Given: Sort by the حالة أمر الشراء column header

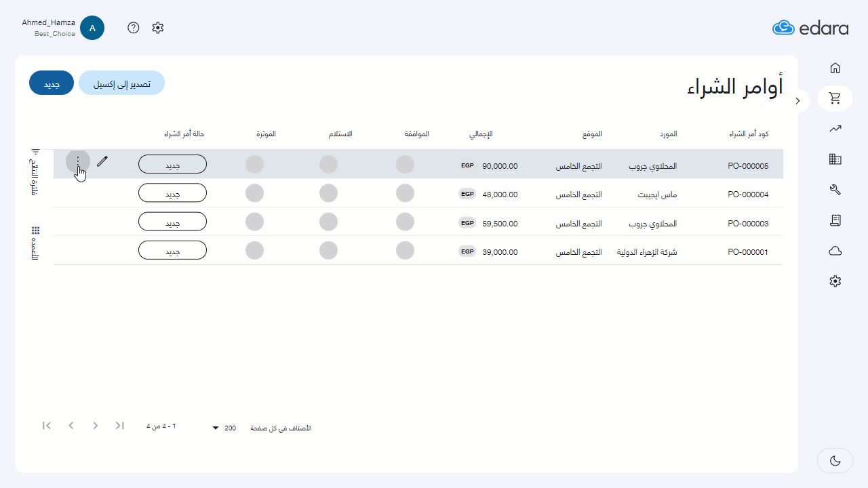Looking at the screenshot, I should [x=184, y=134].
